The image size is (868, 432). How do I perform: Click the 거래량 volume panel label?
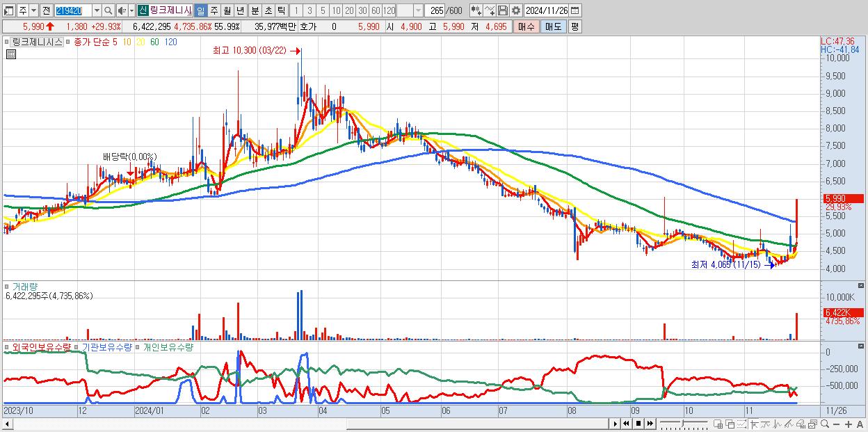[24, 287]
